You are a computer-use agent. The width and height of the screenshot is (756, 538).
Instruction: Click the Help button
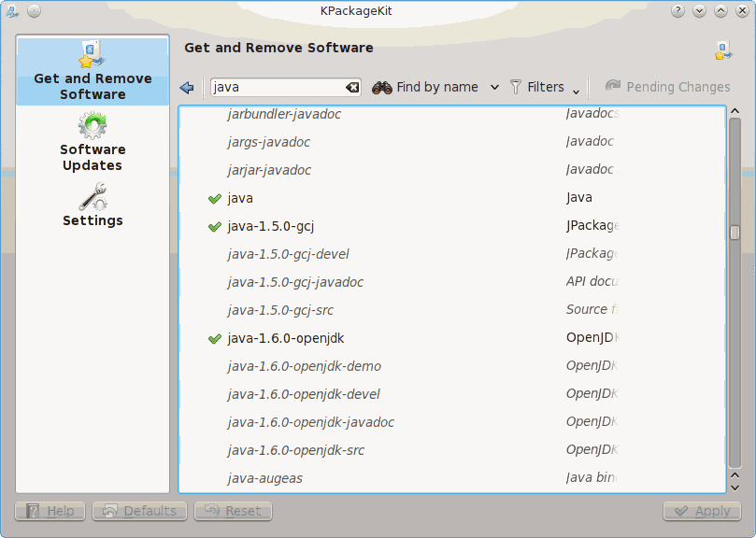click(x=50, y=511)
